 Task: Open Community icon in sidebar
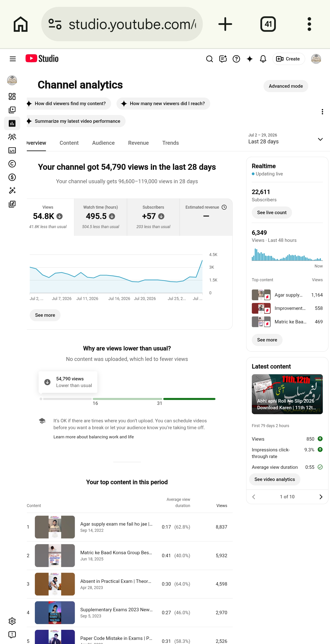coord(12,137)
